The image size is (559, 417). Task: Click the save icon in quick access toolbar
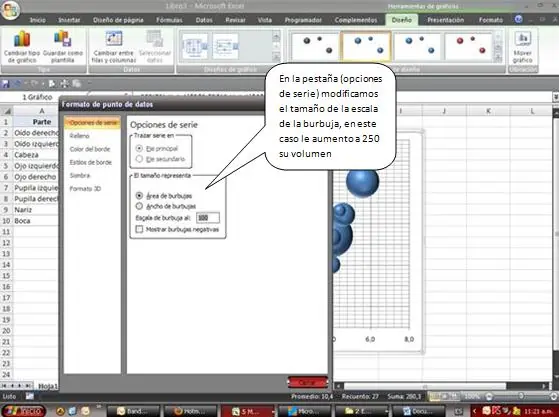coord(6,84)
